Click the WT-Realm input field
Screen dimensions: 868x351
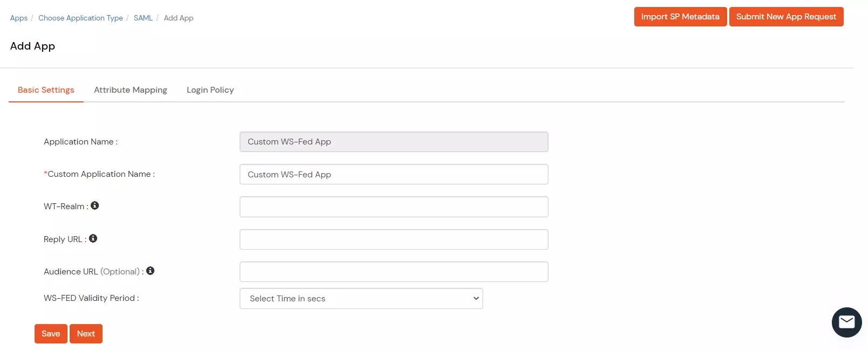tap(394, 207)
